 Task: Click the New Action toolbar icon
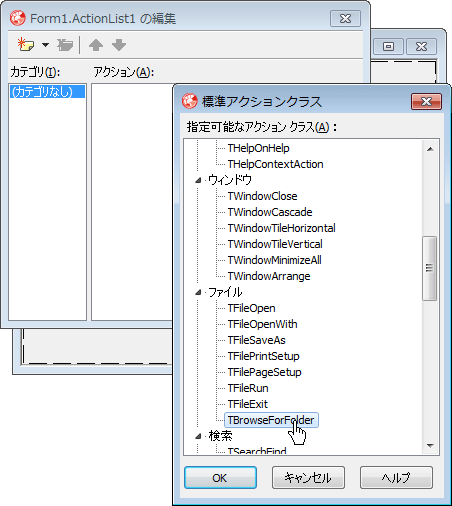point(26,45)
